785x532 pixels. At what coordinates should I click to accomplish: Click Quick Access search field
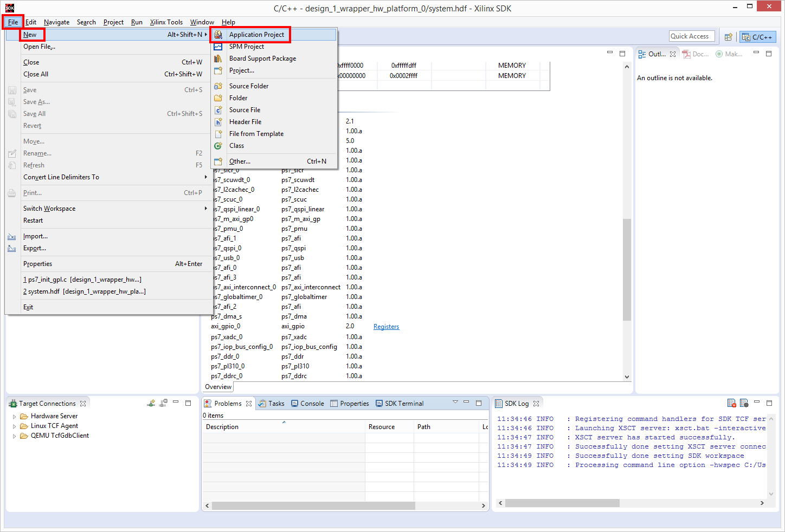[x=692, y=36]
